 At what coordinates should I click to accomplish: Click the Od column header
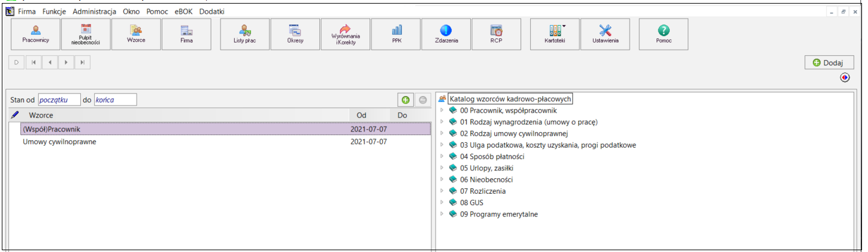click(369, 114)
